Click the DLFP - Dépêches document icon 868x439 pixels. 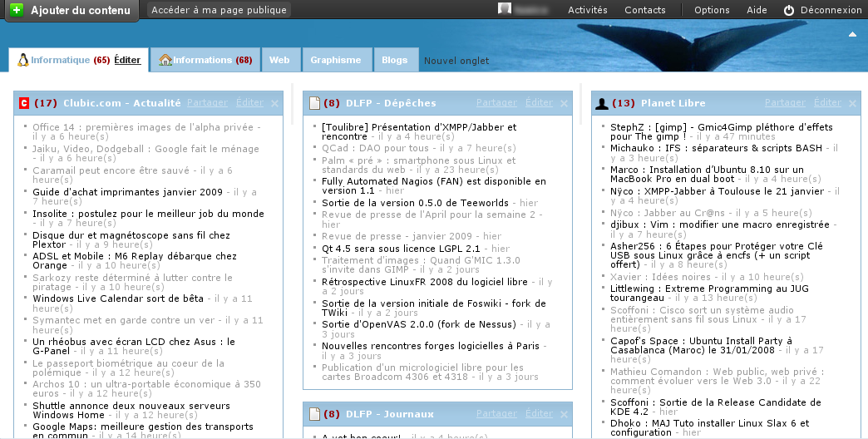coord(314,103)
